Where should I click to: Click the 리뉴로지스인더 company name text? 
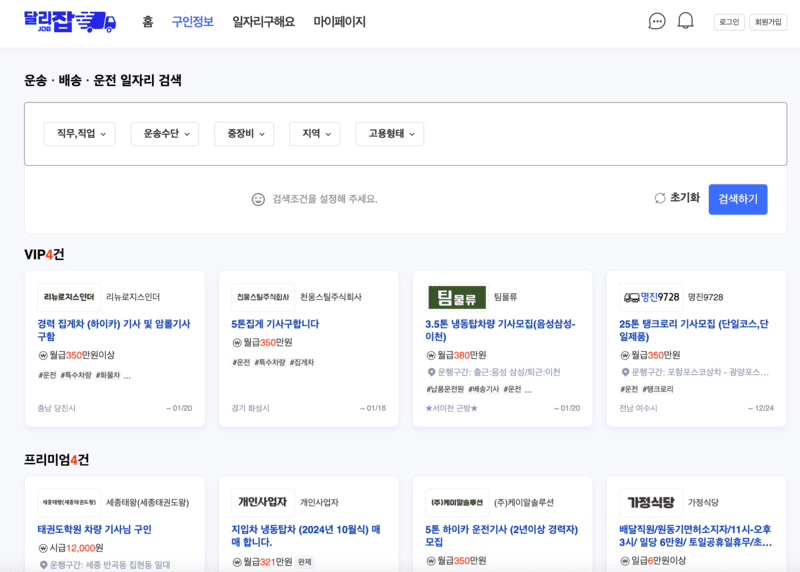click(133, 297)
